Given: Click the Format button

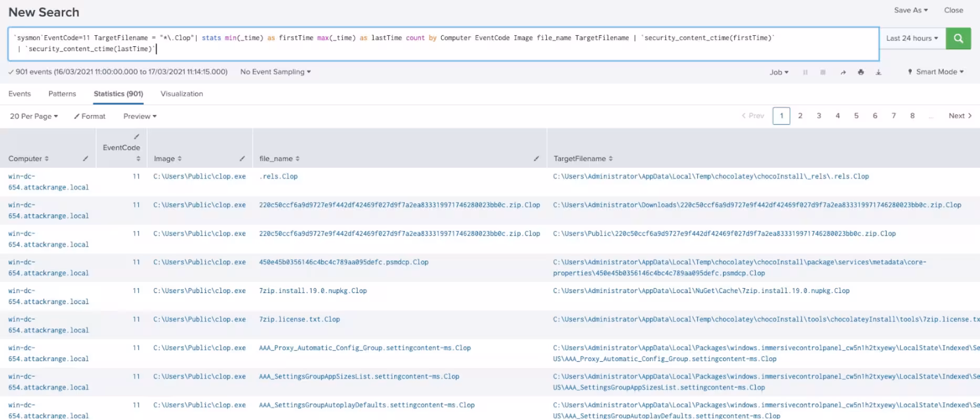Looking at the screenshot, I should [x=90, y=117].
